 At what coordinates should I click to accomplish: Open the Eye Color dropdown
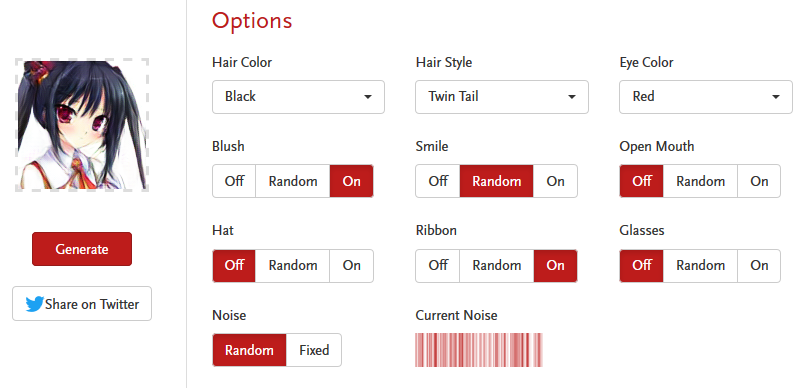706,97
